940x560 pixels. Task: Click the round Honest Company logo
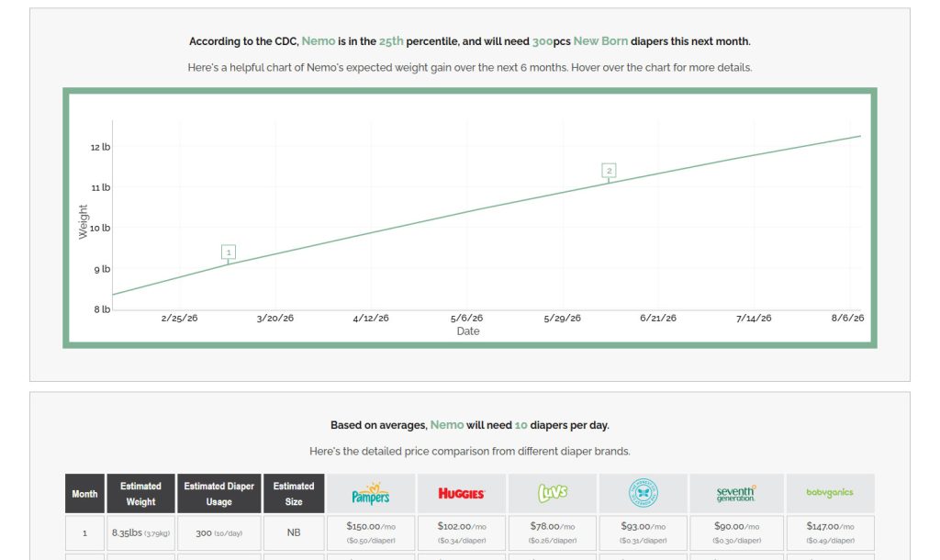(x=643, y=494)
